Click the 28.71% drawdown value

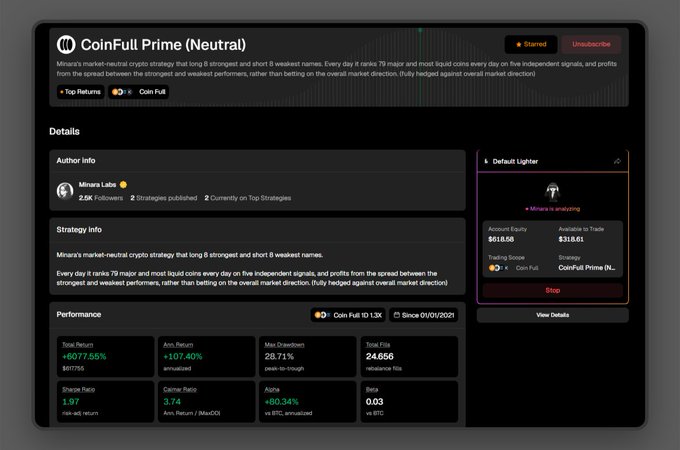click(279, 356)
